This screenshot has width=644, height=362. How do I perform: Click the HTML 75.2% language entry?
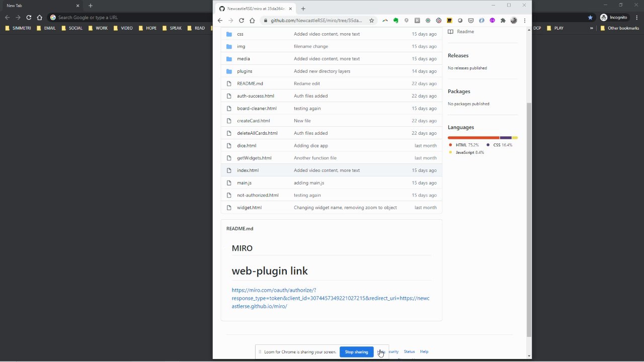[x=464, y=145]
